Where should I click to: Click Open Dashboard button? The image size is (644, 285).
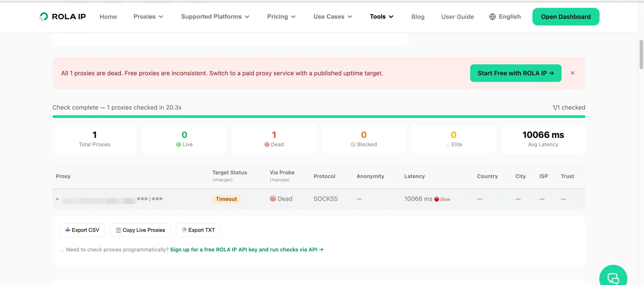tap(566, 17)
